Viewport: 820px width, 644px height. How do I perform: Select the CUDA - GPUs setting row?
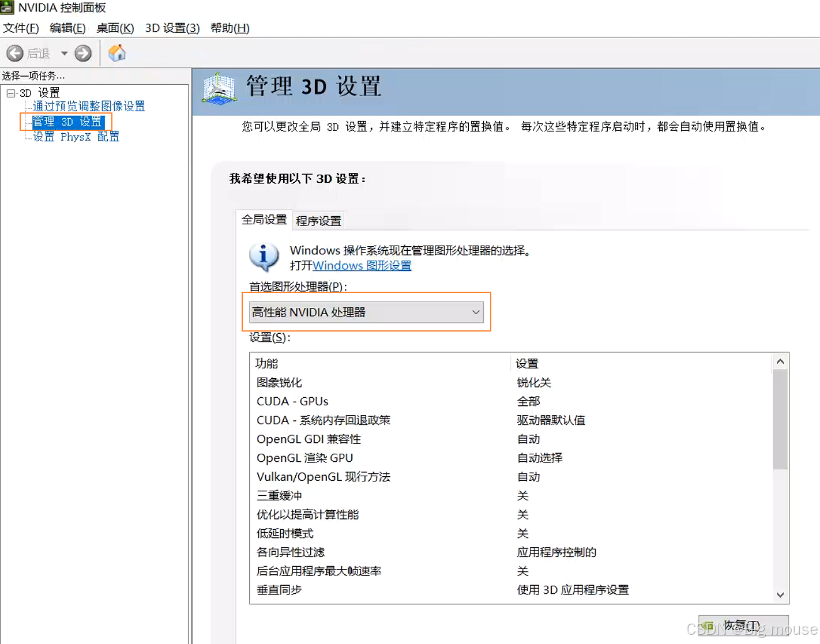(511, 401)
